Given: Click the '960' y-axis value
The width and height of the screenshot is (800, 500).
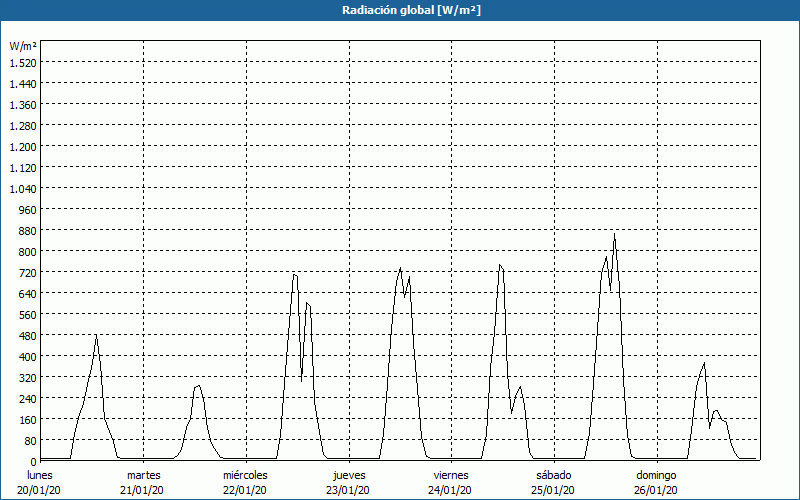Looking at the screenshot, I should click(x=28, y=210).
